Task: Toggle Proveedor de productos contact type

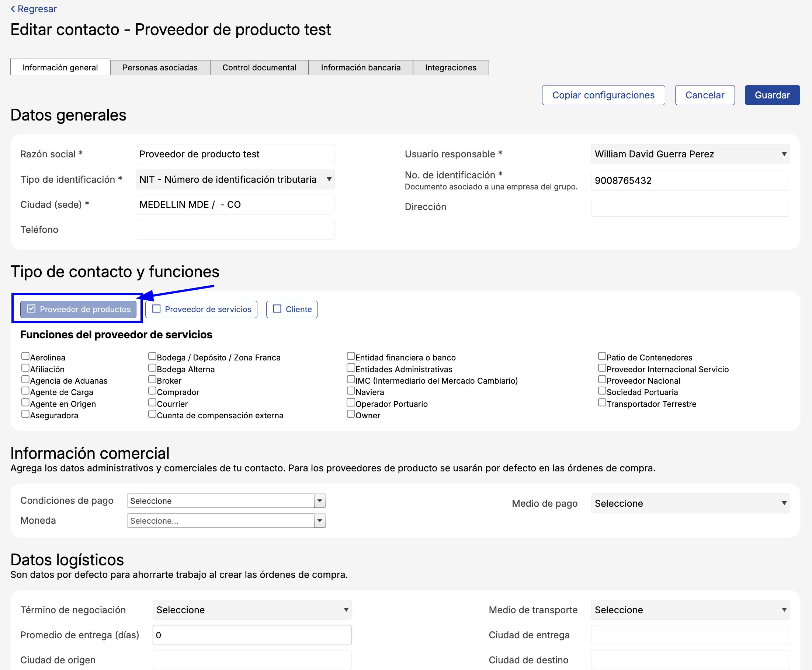Action: pos(79,309)
